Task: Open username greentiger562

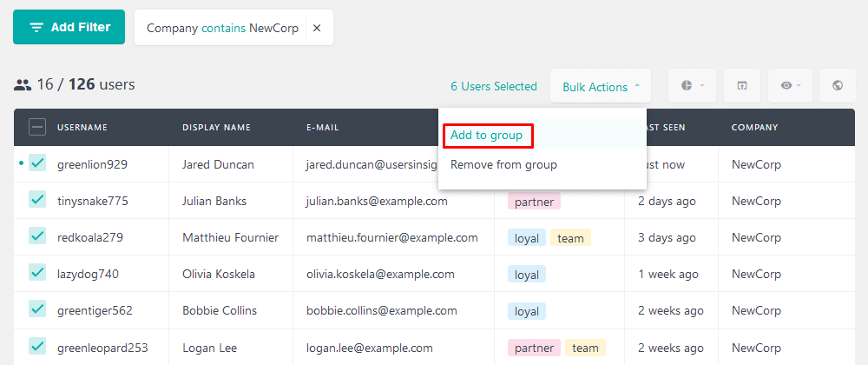Action: 95,311
